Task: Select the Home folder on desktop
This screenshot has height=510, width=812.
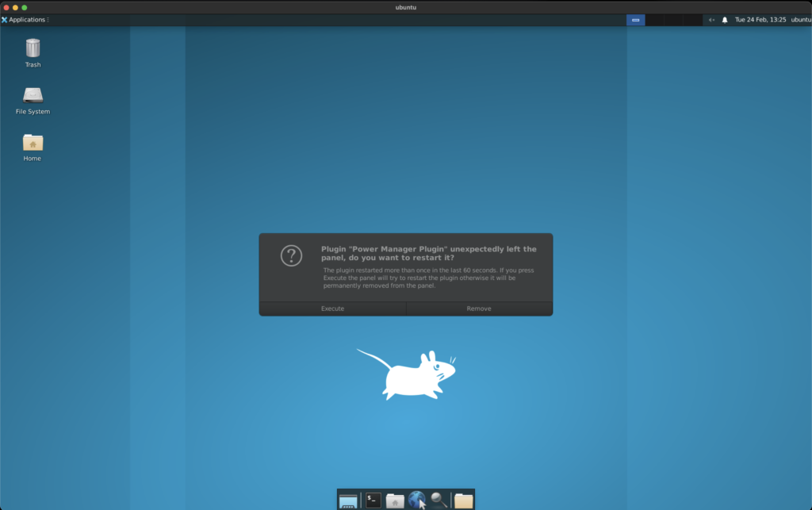Action: tap(33, 143)
